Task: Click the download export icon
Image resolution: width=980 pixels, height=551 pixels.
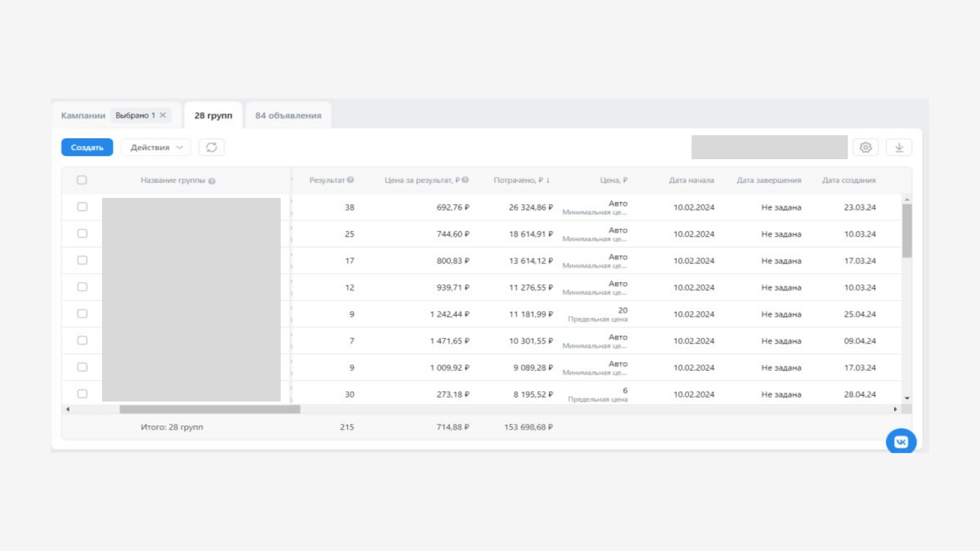Action: click(x=899, y=148)
